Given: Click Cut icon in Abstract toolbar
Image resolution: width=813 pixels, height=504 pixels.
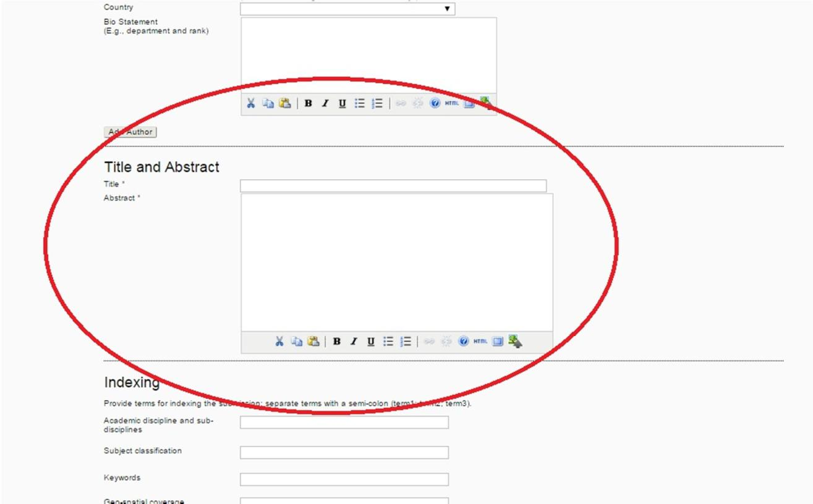Looking at the screenshot, I should [279, 342].
